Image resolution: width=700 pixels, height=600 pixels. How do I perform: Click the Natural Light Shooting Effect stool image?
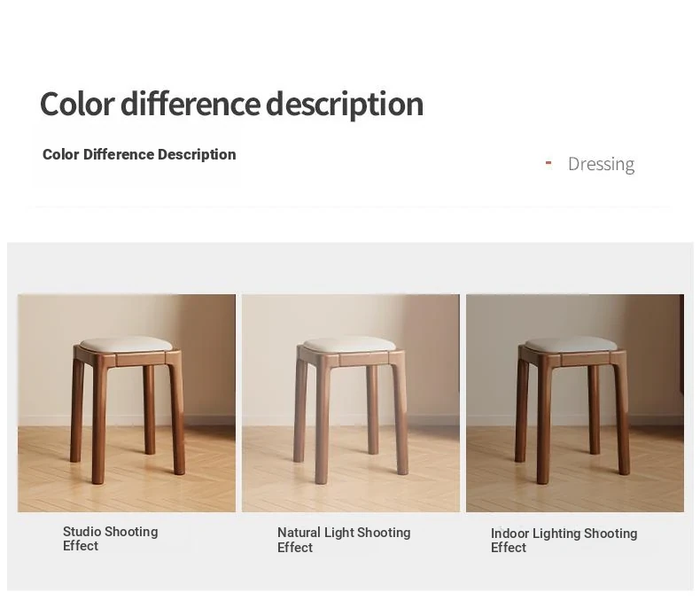pos(351,402)
